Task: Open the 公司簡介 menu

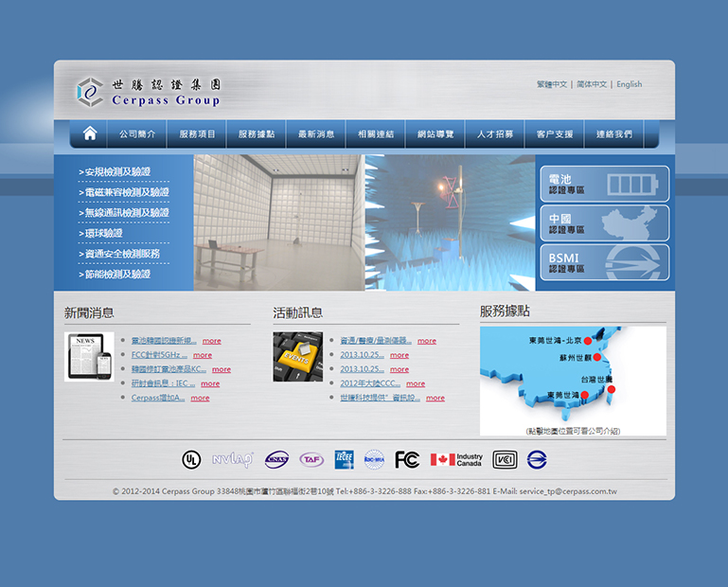Action: (x=137, y=134)
